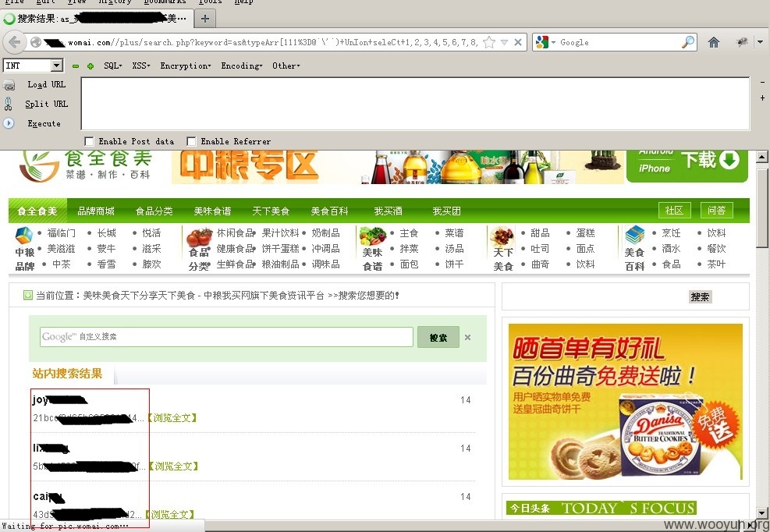Open the 我买酒 navigation item
The width and height of the screenshot is (770, 532).
tap(388, 211)
